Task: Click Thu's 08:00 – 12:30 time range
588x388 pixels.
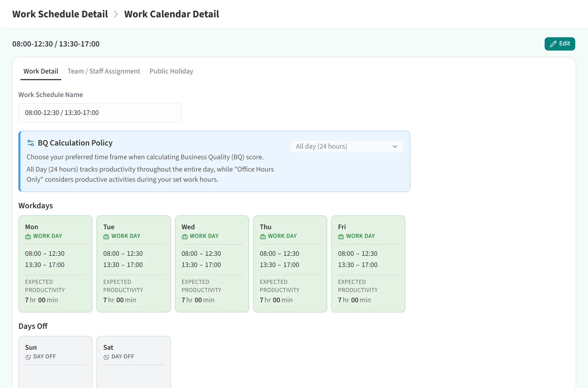Action: click(x=280, y=254)
